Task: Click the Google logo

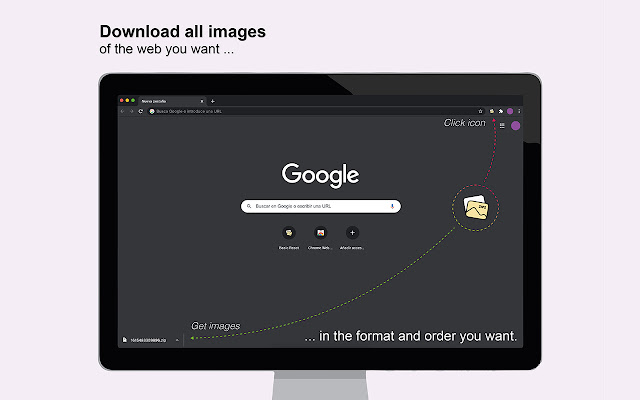Action: pyautogui.click(x=320, y=176)
